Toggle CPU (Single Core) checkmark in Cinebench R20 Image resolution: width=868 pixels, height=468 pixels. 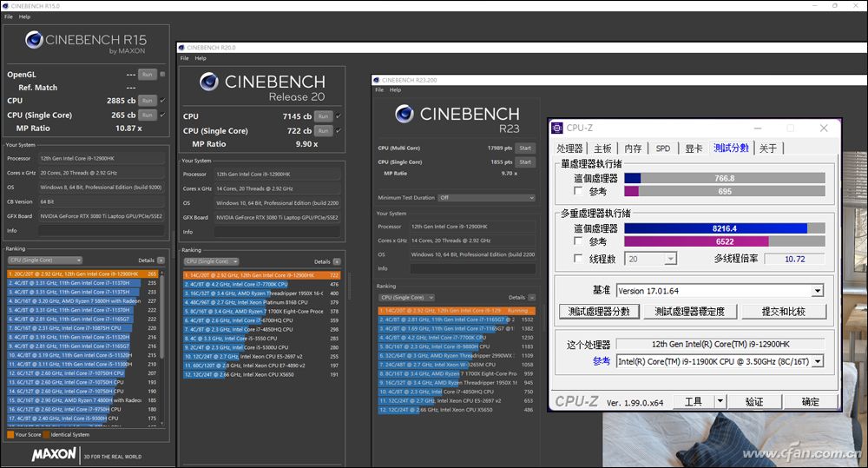[339, 130]
